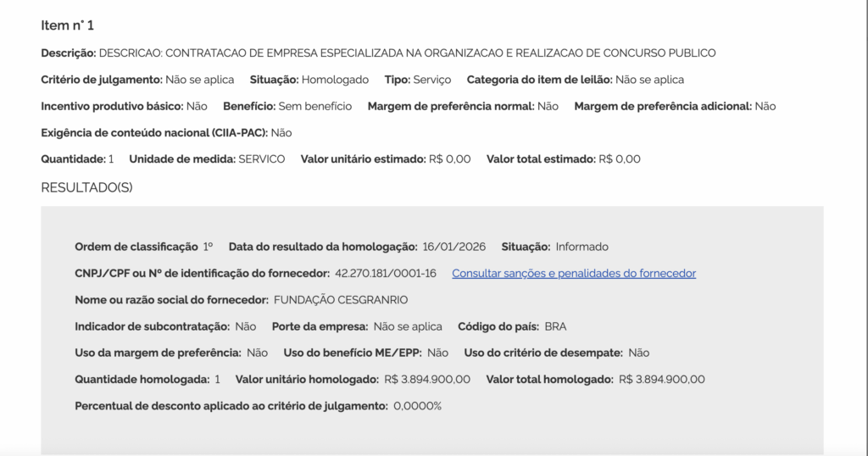This screenshot has height=456, width=868.
Task: Click the Valor unitário homologado amount
Action: pyautogui.click(x=427, y=379)
